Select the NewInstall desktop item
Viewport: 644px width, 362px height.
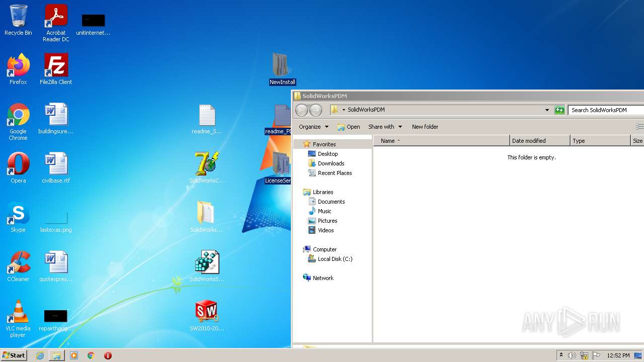282,69
